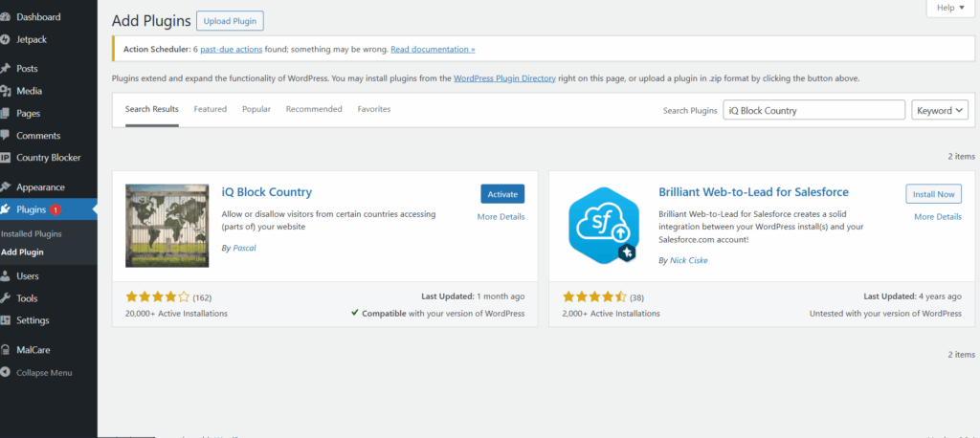Switch to the Popular tab

point(256,109)
